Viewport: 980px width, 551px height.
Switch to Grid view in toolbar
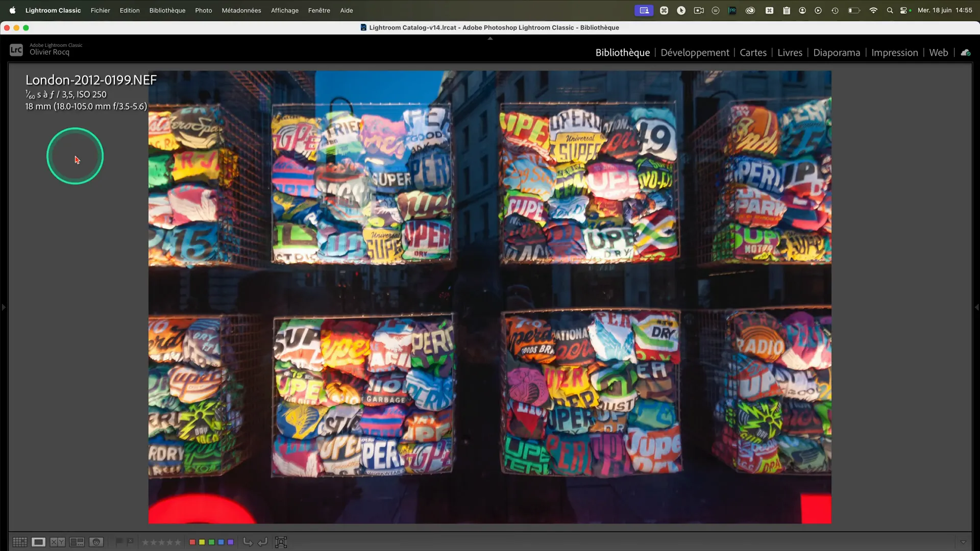(20, 542)
